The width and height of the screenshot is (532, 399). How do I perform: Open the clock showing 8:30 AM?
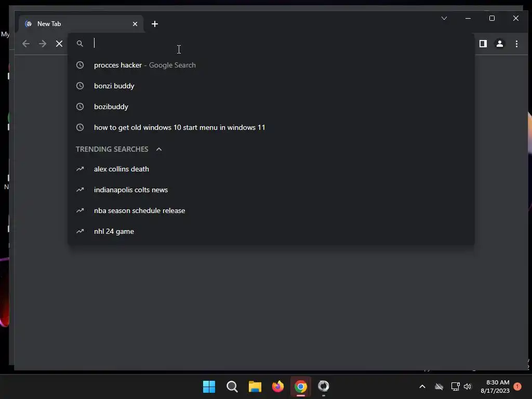pyautogui.click(x=495, y=387)
